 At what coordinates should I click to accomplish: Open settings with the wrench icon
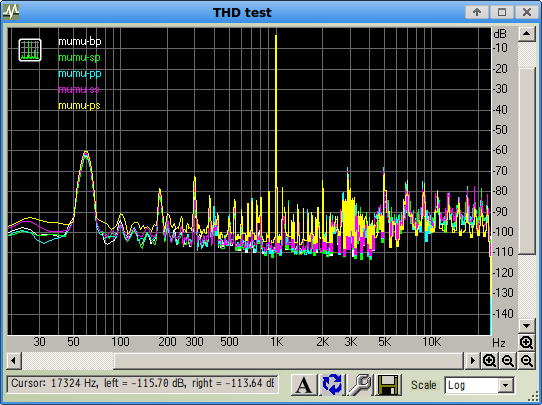pyautogui.click(x=359, y=385)
